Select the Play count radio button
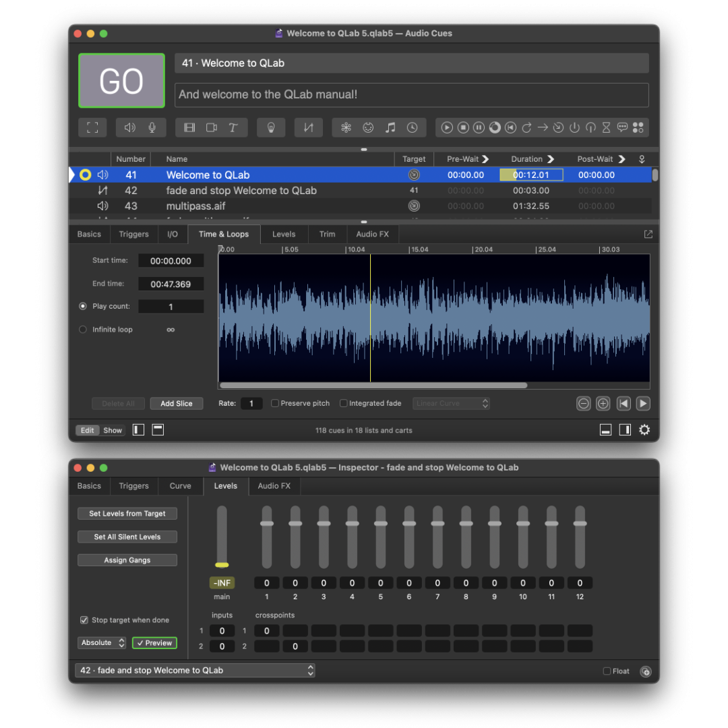The width and height of the screenshot is (728, 728). point(83,306)
